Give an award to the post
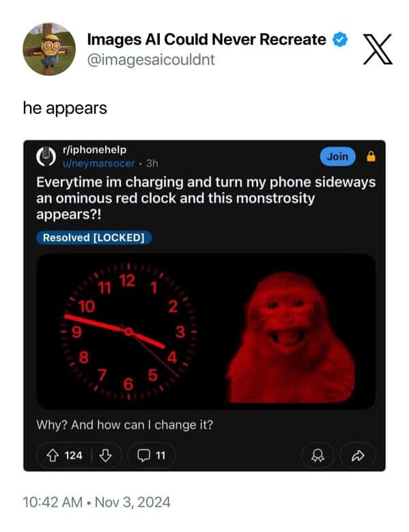Screen dimensions: 409x532 click(318, 456)
